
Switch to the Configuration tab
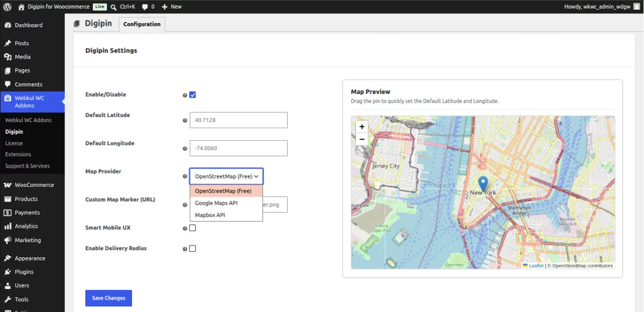pos(142,24)
